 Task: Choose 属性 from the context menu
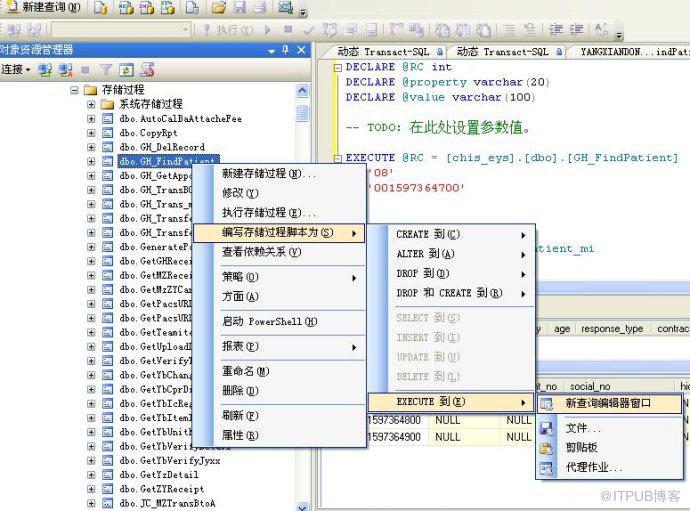pos(279,436)
